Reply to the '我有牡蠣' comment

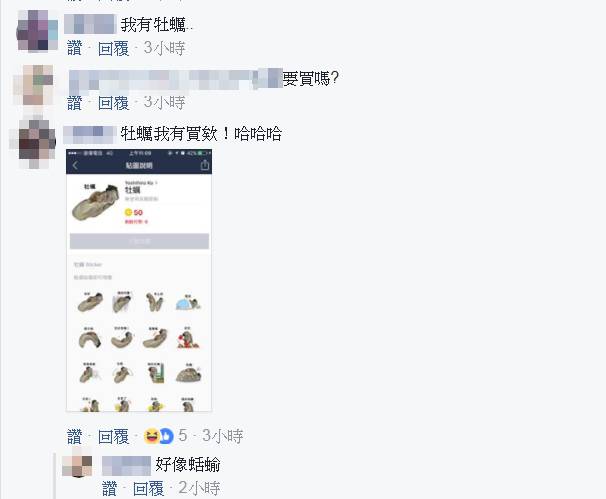tap(113, 48)
